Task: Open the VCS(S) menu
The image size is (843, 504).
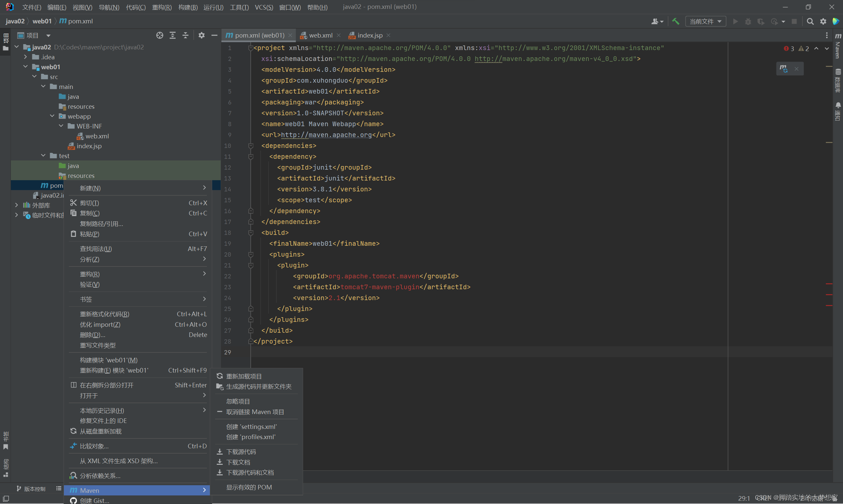Action: (x=264, y=7)
